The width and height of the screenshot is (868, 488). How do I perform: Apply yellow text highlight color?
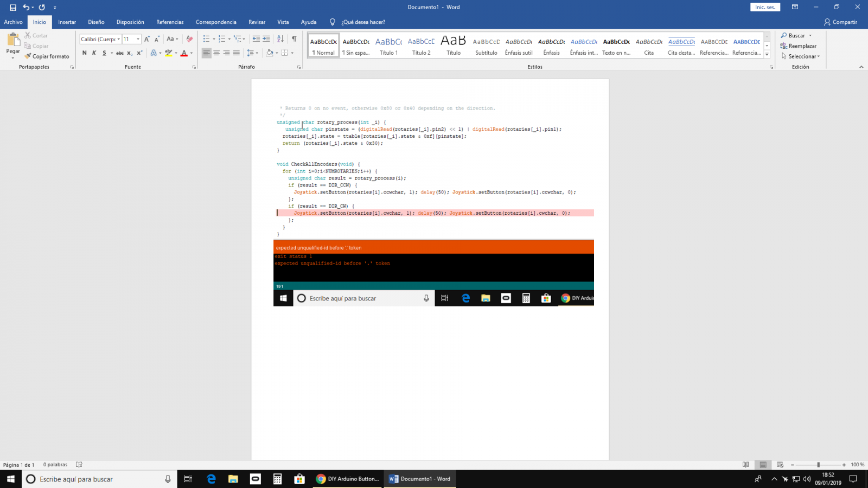[169, 53]
